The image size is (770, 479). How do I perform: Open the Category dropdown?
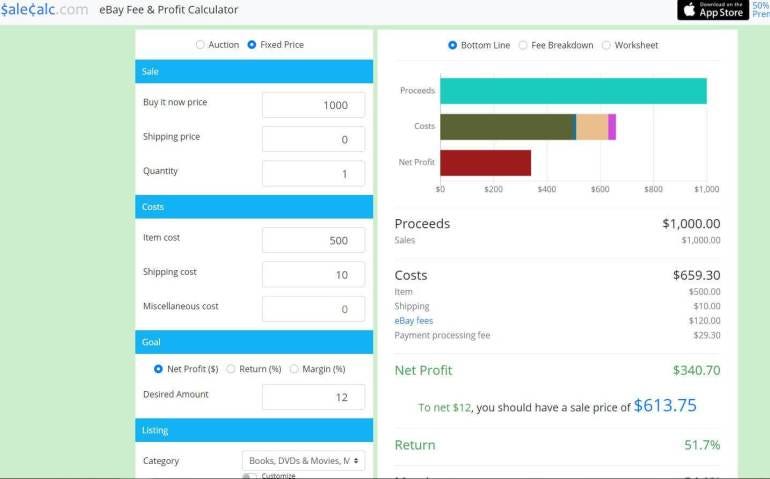pos(303,461)
